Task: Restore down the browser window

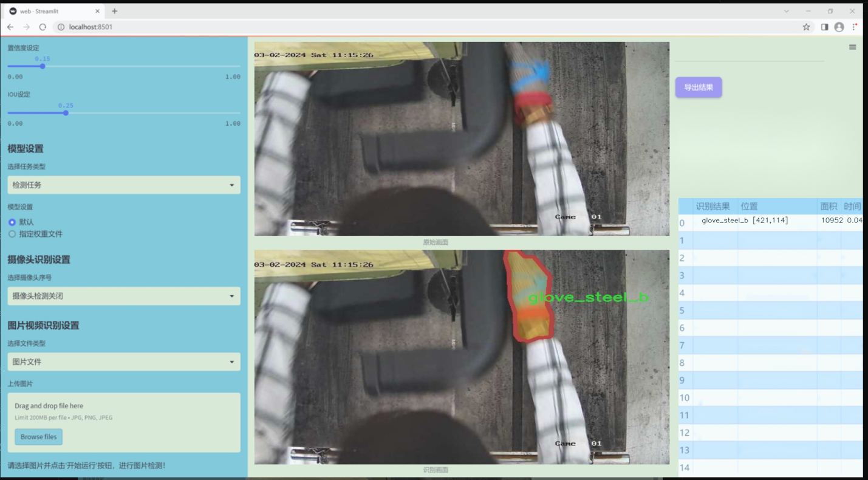Action: point(830,11)
